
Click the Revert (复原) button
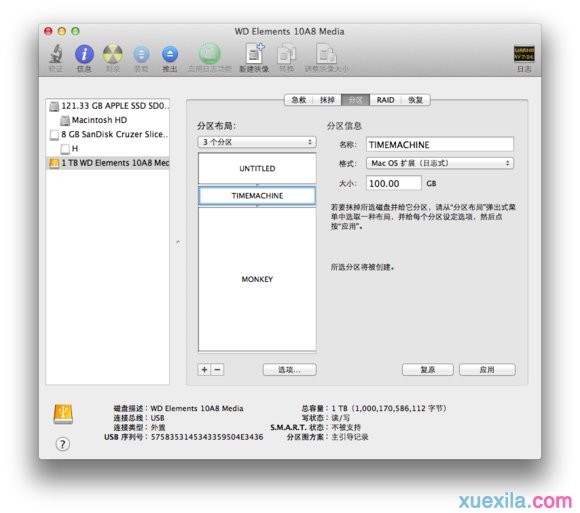click(428, 369)
